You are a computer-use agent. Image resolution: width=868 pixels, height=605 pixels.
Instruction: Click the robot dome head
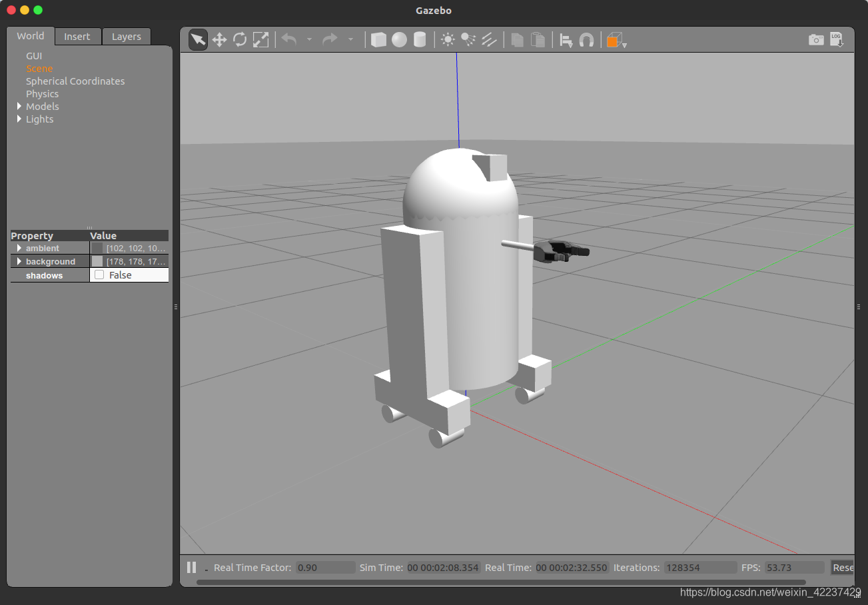coord(460,183)
